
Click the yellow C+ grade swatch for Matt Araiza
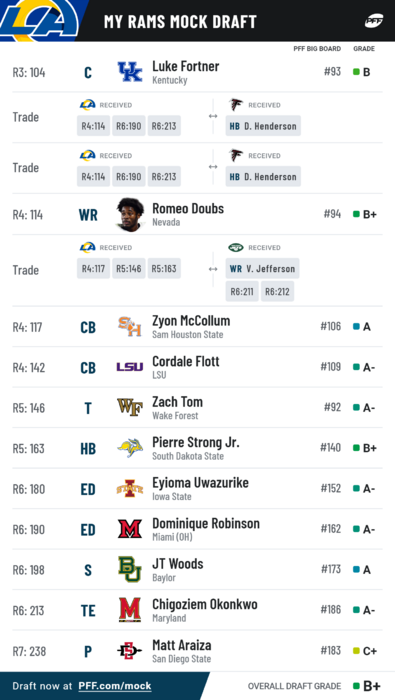pyautogui.click(x=356, y=651)
